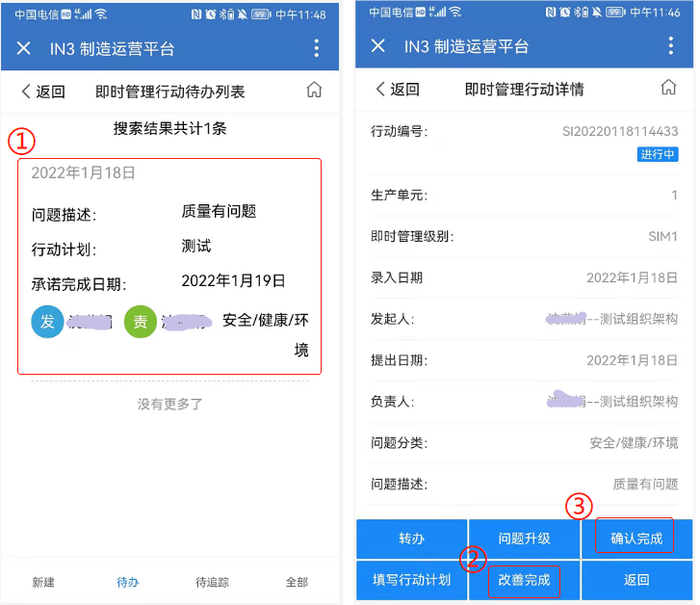This screenshot has width=700, height=605.
Task: Open three-dot menu above the 行动详情 page
Action: pos(671,46)
